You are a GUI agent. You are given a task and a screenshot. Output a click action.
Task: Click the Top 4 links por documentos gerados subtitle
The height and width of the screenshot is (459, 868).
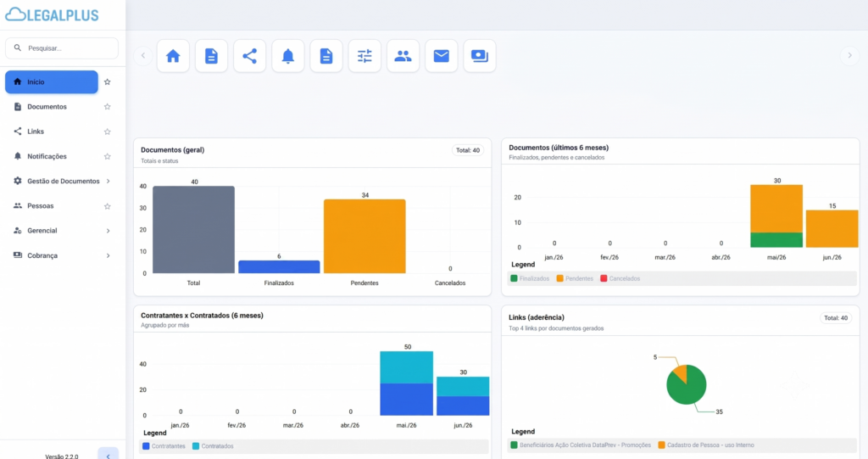point(556,328)
